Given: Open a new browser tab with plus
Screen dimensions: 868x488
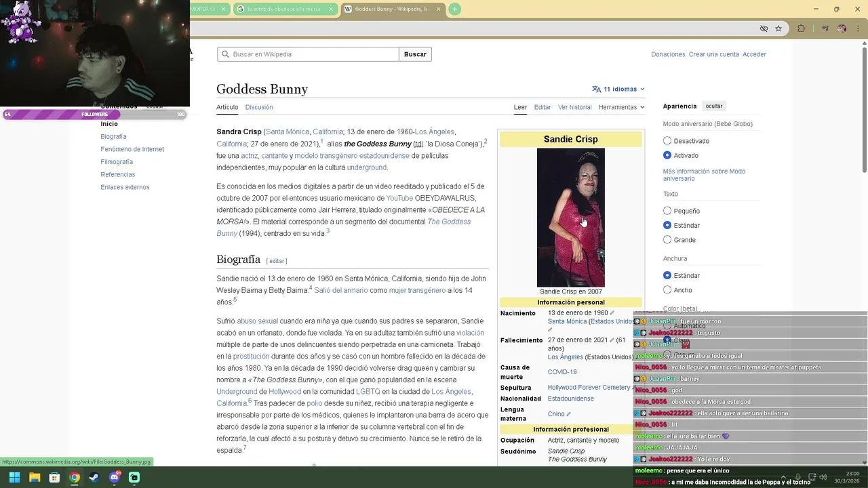Looking at the screenshot, I should (x=454, y=9).
